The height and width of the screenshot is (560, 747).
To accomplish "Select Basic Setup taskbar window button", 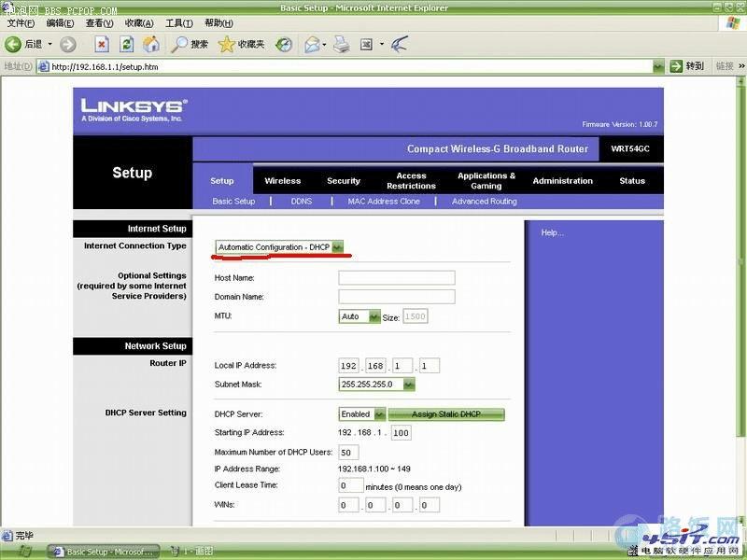I will (104, 552).
